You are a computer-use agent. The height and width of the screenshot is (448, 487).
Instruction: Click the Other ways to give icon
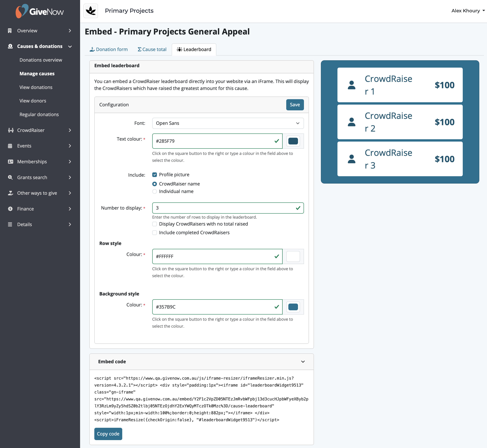(x=10, y=193)
